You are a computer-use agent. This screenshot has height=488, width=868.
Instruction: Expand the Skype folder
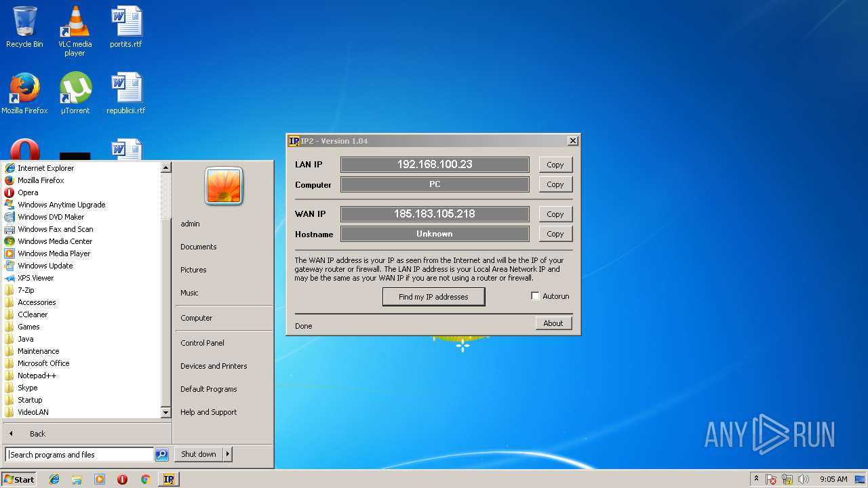pos(27,388)
